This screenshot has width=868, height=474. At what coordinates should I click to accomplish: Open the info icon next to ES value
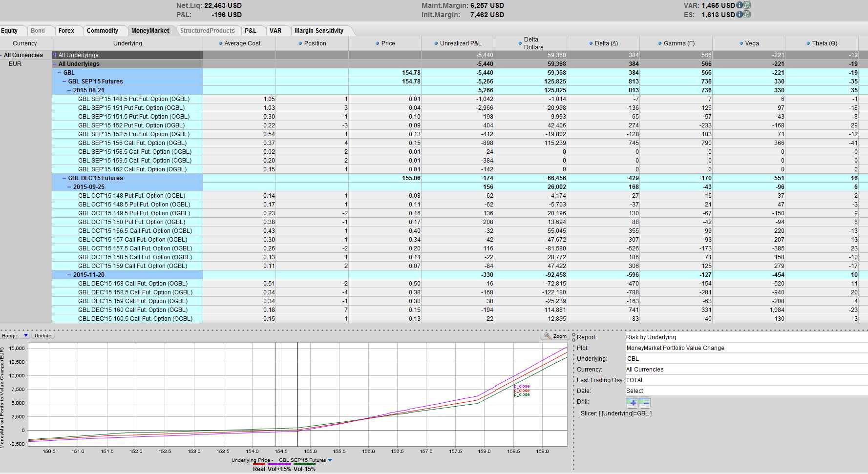(x=740, y=15)
